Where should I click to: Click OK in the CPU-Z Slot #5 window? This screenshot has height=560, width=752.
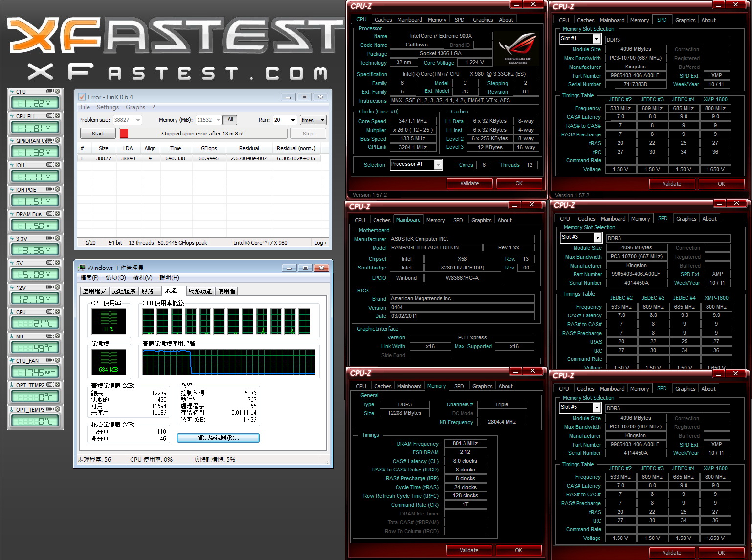[721, 553]
